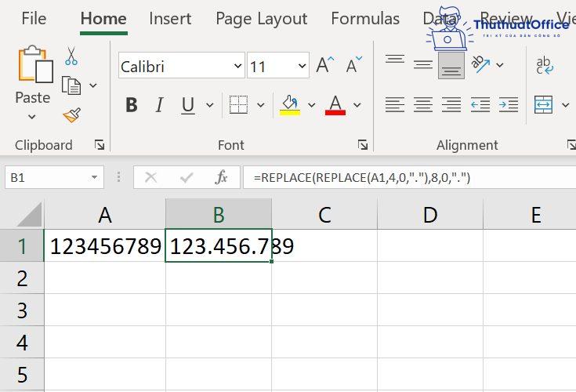Viewport: 576px width, 392px height.
Task: Select row 1 header
Action: (x=22, y=245)
